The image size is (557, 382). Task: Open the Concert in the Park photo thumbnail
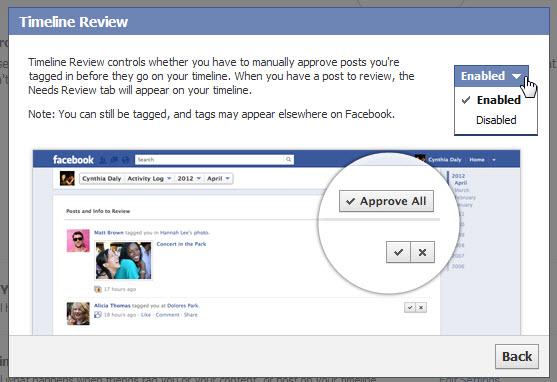[123, 260]
